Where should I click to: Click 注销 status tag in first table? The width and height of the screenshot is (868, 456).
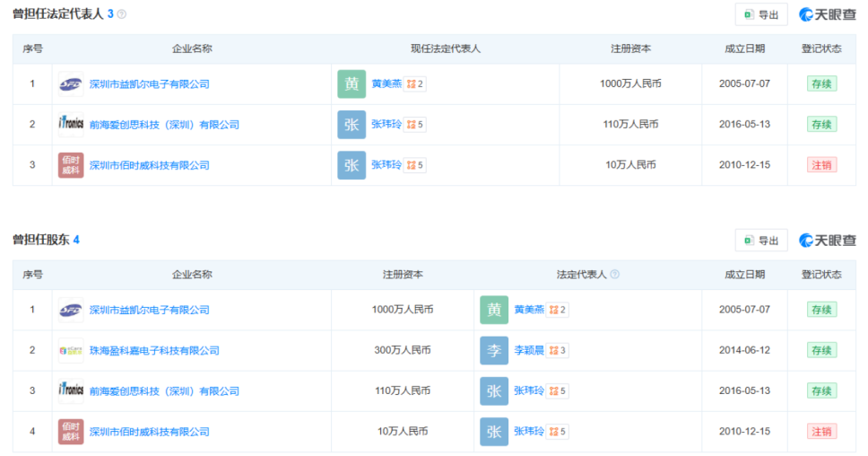(x=821, y=164)
